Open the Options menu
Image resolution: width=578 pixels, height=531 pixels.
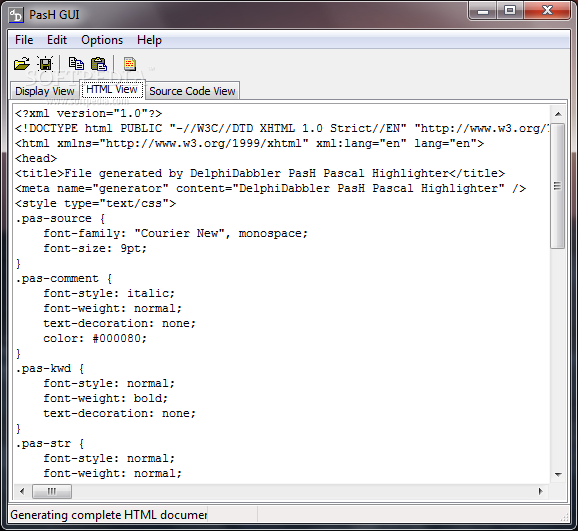pos(102,40)
